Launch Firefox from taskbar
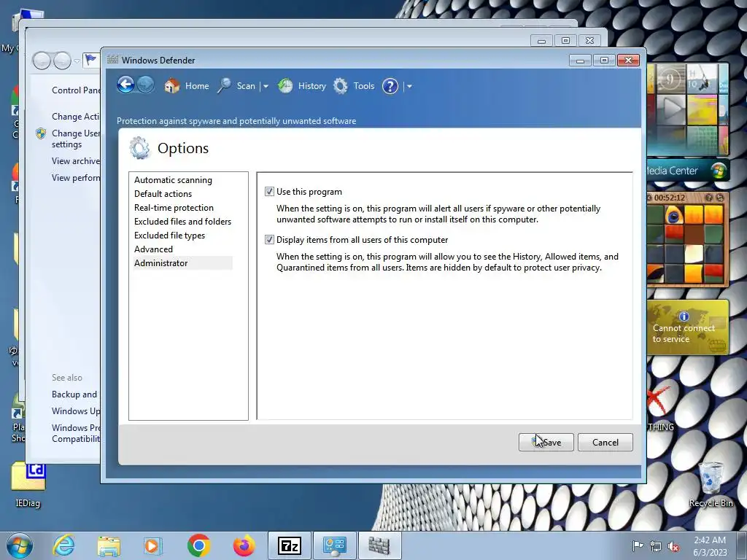 [244, 545]
